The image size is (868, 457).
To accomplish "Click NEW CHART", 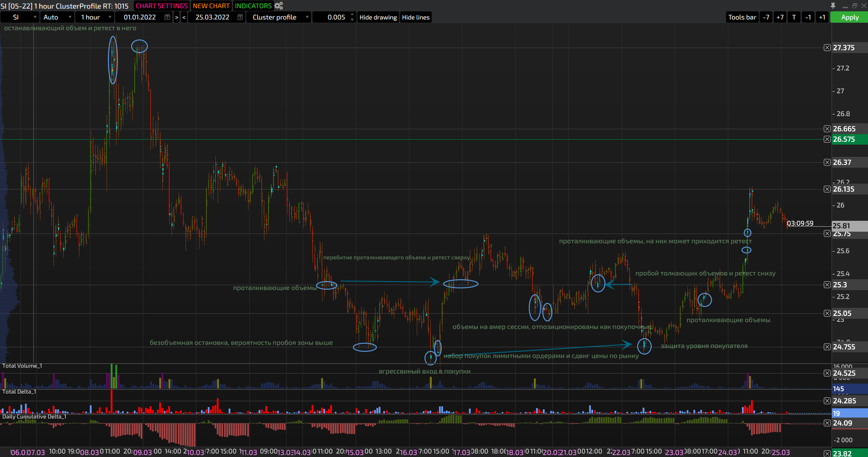I will click(x=211, y=6).
